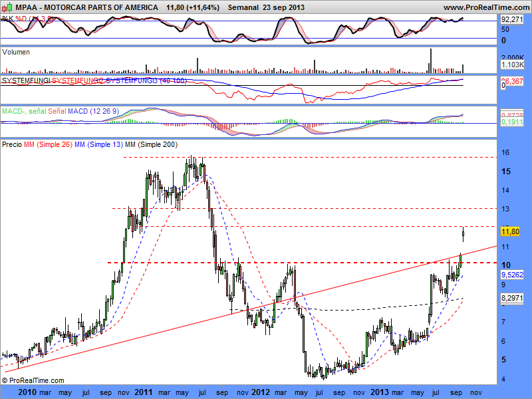The width and height of the screenshot is (532, 399).
Task: Click the 2012 year label on time axis
Action: (261, 392)
